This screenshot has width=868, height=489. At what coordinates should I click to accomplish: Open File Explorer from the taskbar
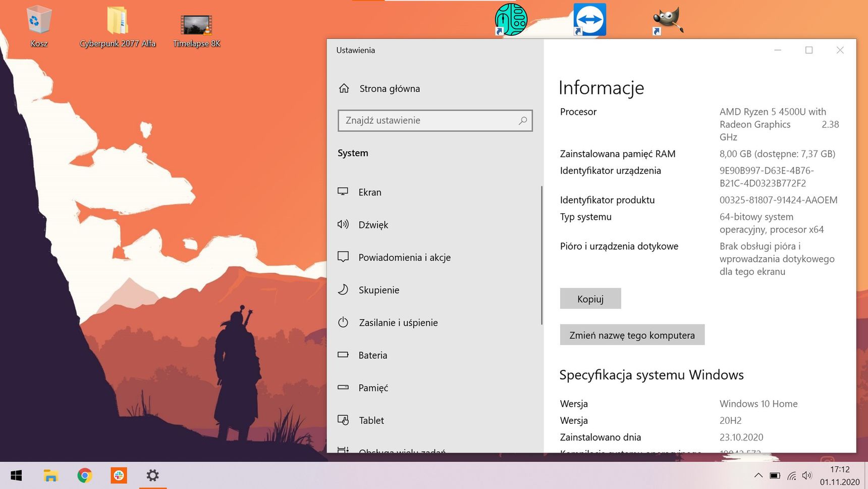tap(50, 475)
